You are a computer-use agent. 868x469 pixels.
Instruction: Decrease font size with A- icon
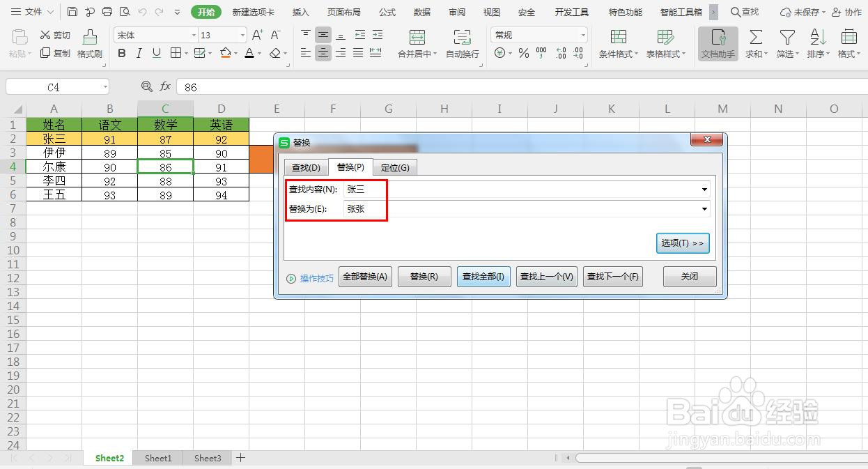[275, 35]
